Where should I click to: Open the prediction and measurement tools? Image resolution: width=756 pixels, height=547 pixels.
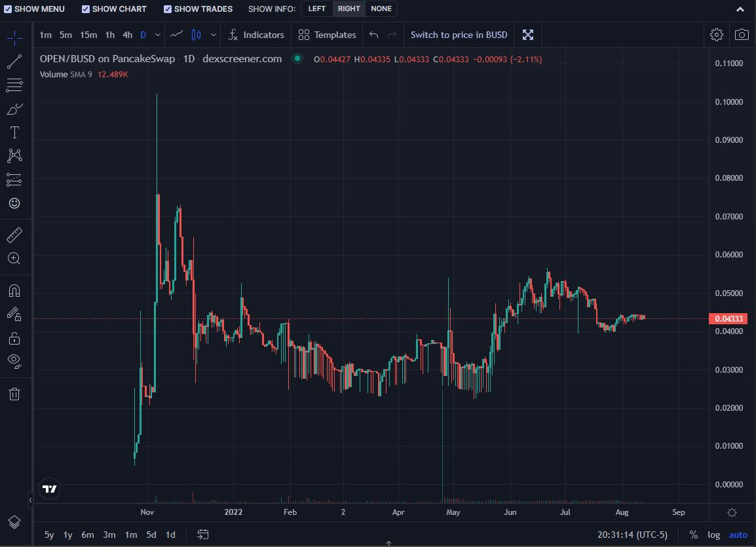14,179
